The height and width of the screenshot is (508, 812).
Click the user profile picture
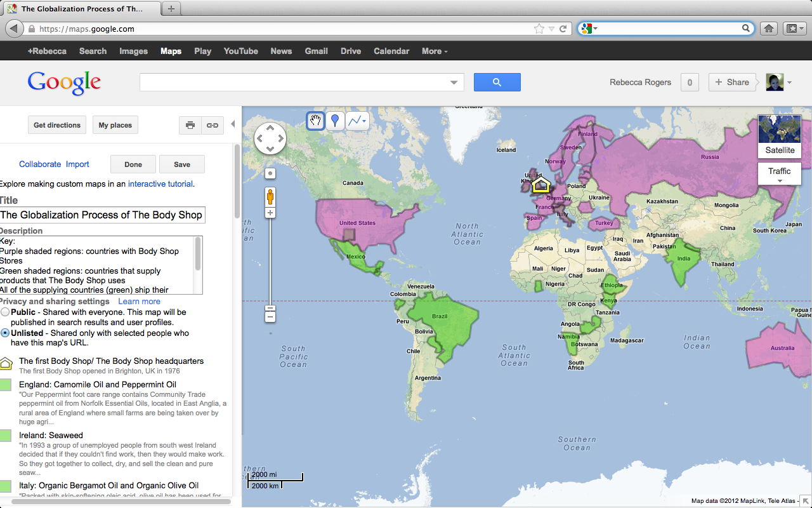(775, 82)
